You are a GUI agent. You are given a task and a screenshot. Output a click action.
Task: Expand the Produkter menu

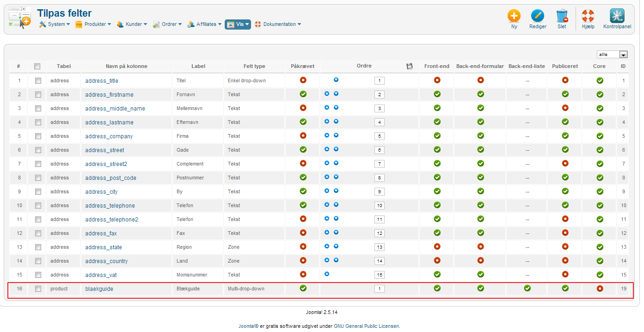[x=93, y=24]
